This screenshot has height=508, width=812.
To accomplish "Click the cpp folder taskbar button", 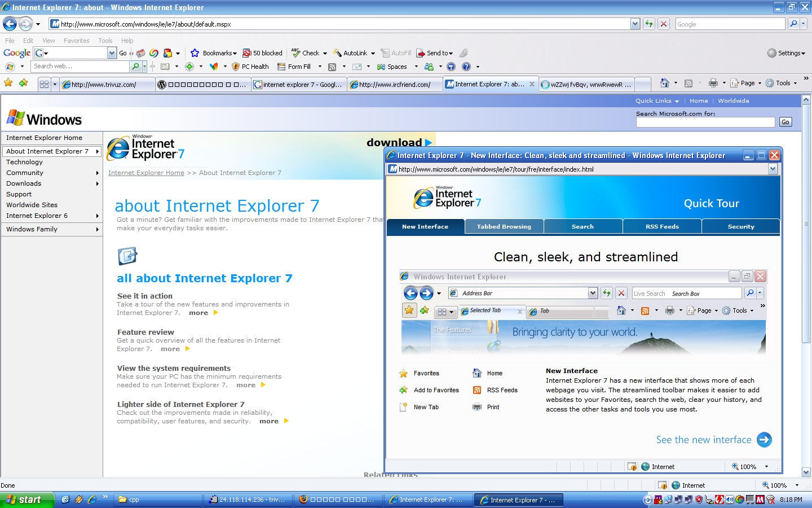I will pyautogui.click(x=158, y=500).
